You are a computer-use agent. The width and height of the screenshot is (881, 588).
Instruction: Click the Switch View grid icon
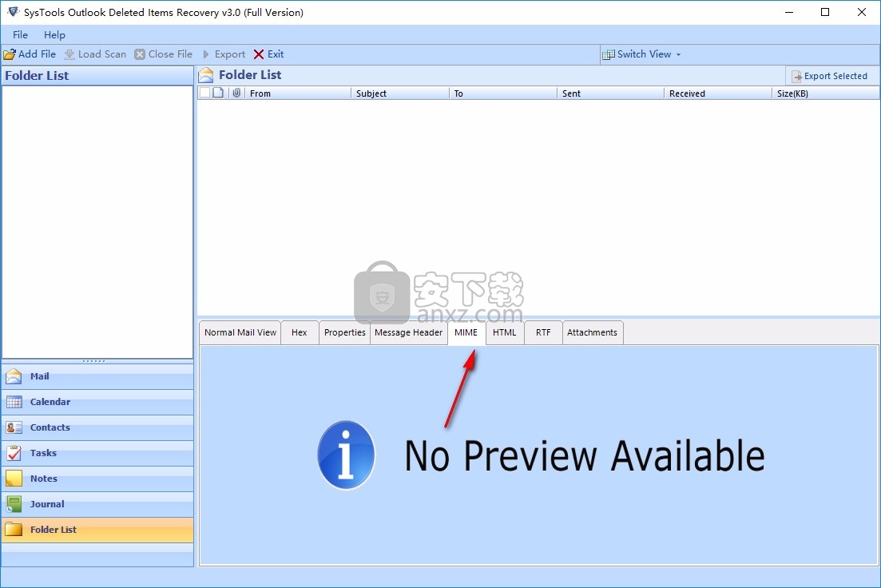(x=608, y=54)
